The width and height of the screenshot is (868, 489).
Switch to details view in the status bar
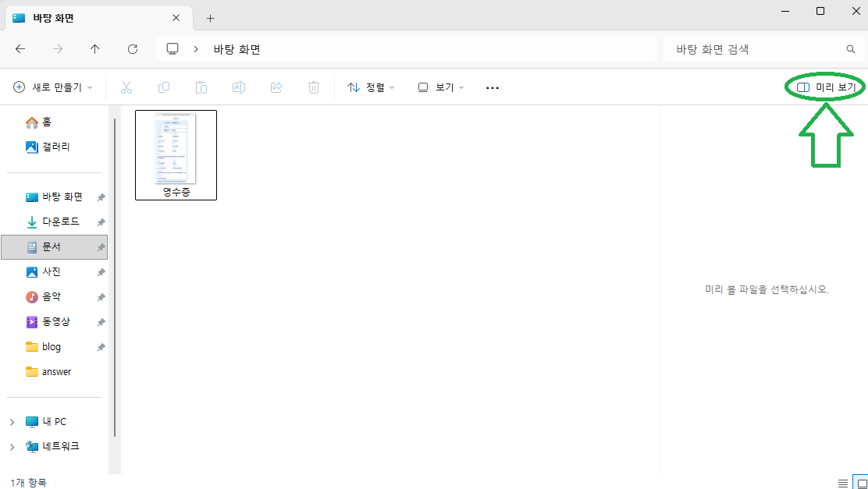[844, 483]
